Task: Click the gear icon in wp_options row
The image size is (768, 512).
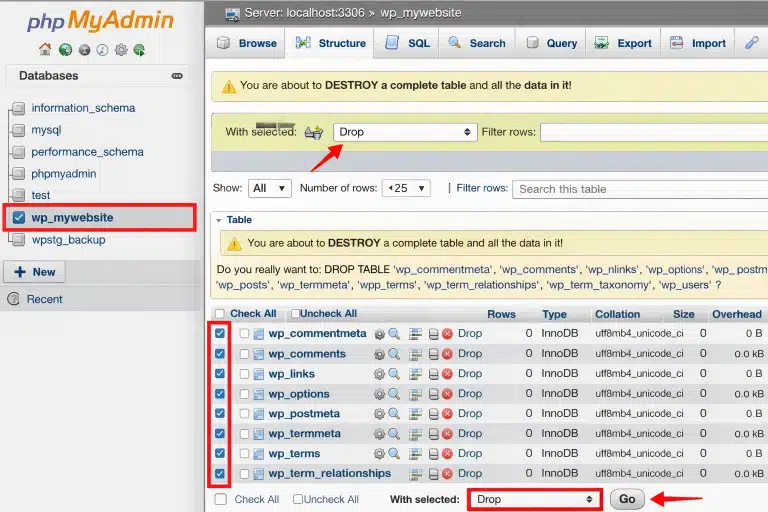Action: [379, 394]
